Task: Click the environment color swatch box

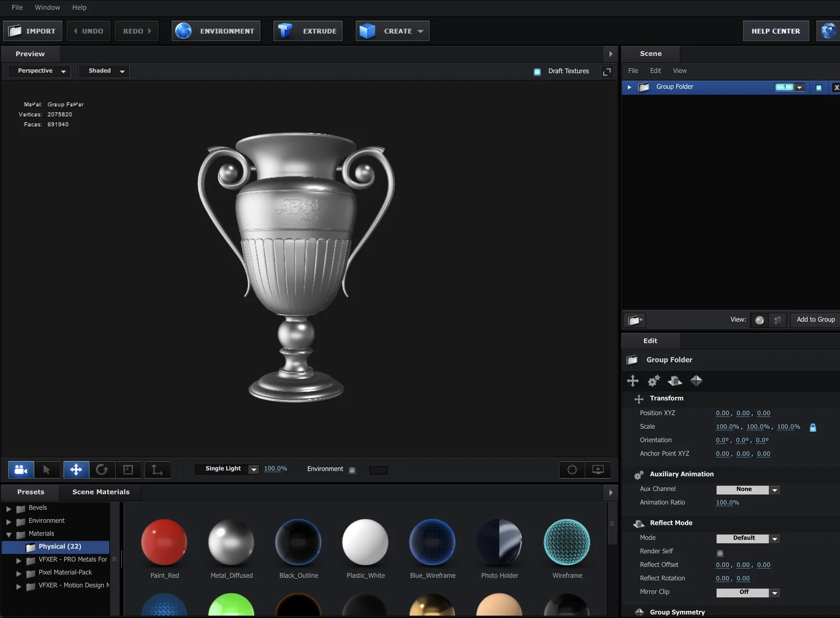Action: click(378, 470)
